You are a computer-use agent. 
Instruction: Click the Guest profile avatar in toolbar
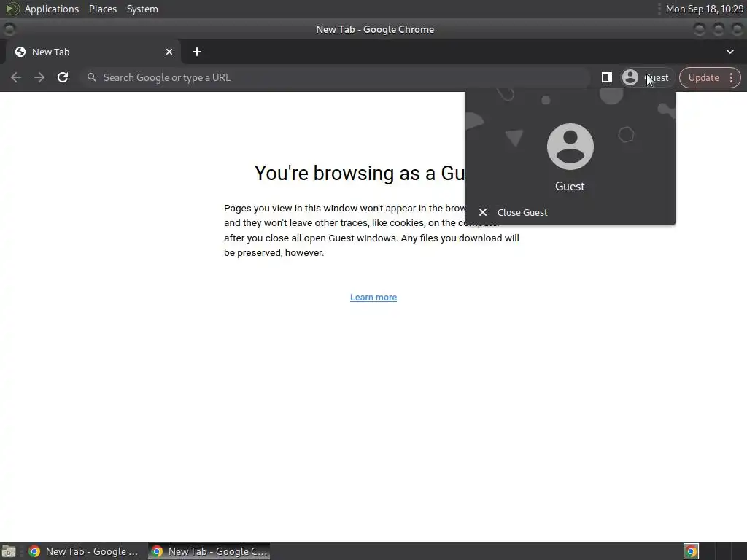click(630, 77)
